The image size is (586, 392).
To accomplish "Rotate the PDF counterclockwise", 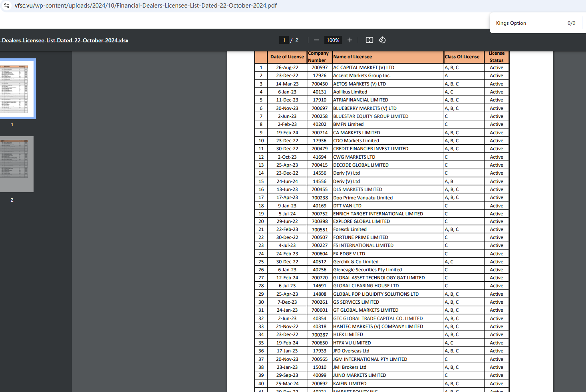I will click(x=382, y=40).
